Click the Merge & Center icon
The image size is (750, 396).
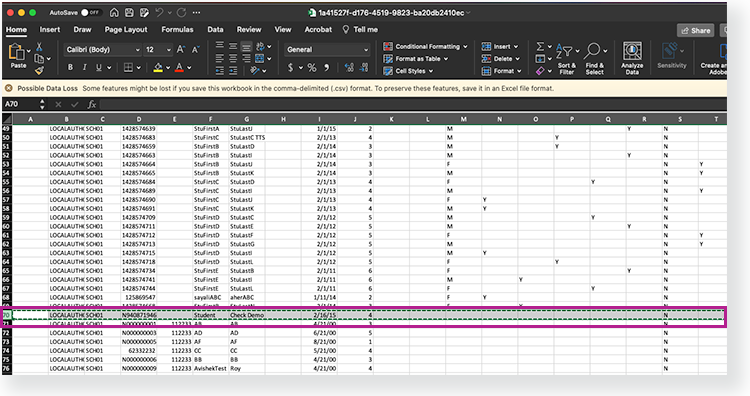click(x=260, y=58)
